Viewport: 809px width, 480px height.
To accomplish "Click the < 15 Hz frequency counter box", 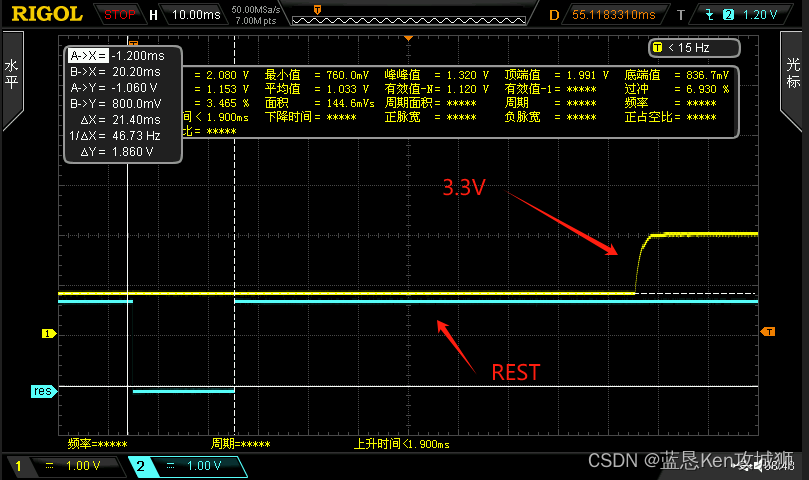I will (694, 48).
